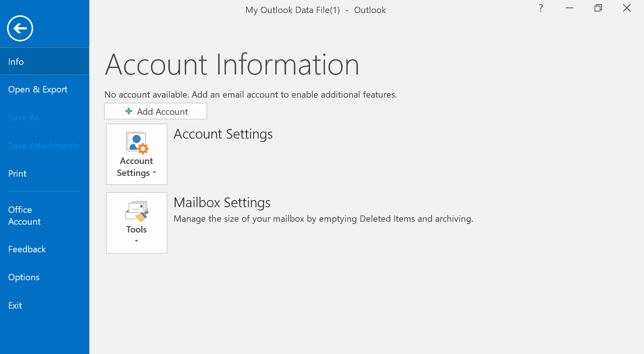
Task: Expand the Account Settings dropdown arrow
Action: pyautogui.click(x=154, y=173)
